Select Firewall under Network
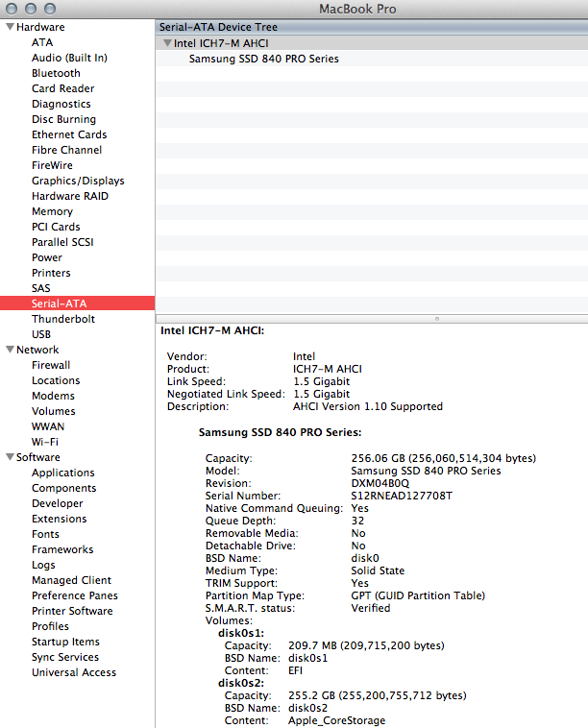588x728 pixels. coord(51,365)
